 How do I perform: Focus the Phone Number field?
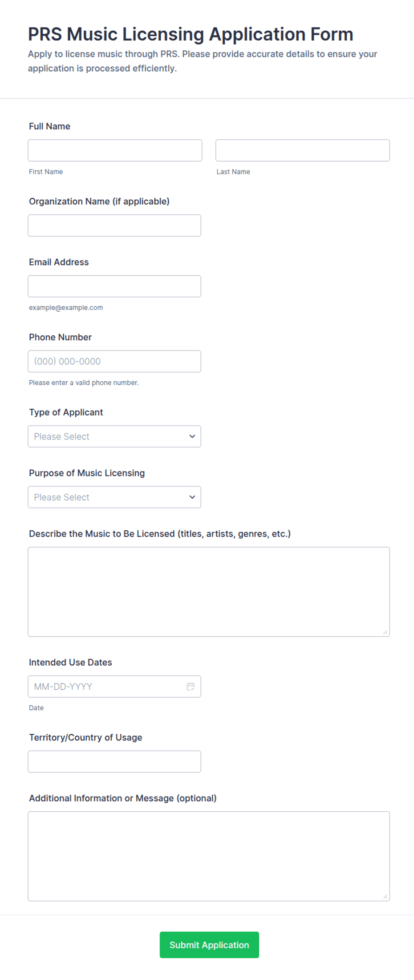click(x=114, y=361)
